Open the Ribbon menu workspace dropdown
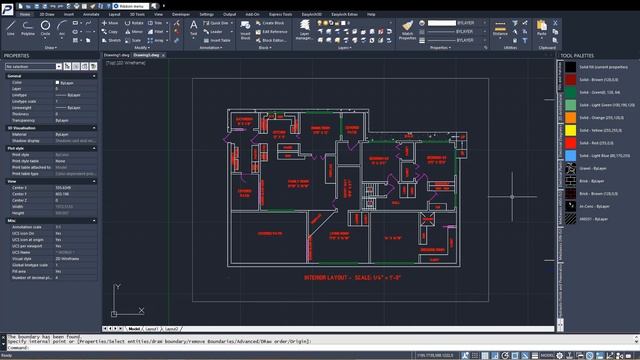The width and height of the screenshot is (640, 360). click(x=131, y=6)
